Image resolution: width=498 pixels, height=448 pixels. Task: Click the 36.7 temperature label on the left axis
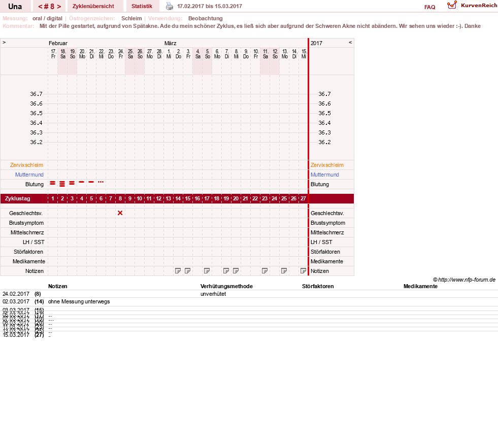pyautogui.click(x=36, y=94)
